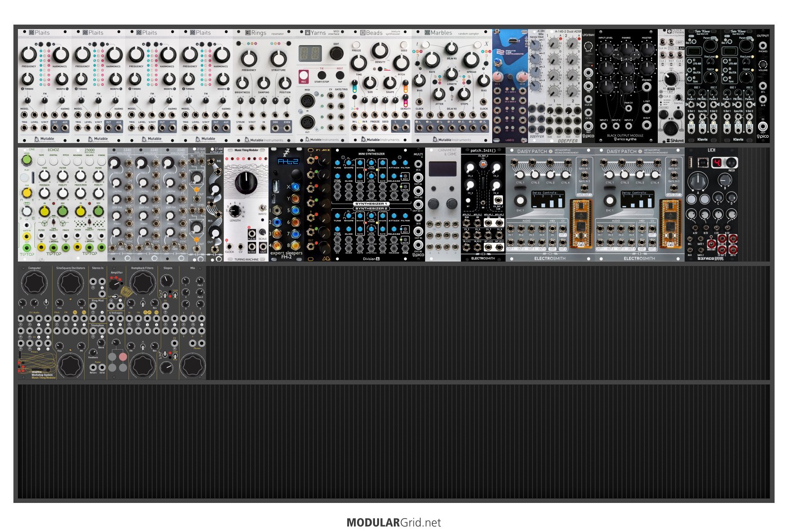Click the "SineSquare Oscillators" section label

point(71,268)
